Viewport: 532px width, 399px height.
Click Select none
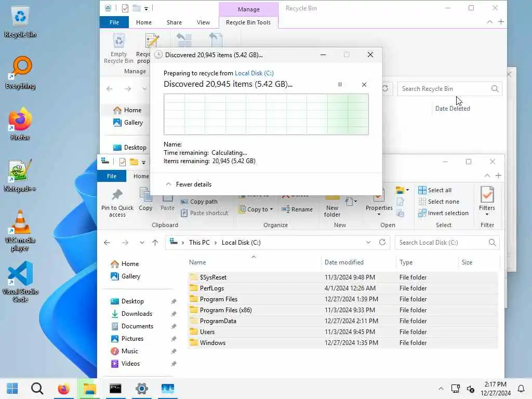[438, 202]
